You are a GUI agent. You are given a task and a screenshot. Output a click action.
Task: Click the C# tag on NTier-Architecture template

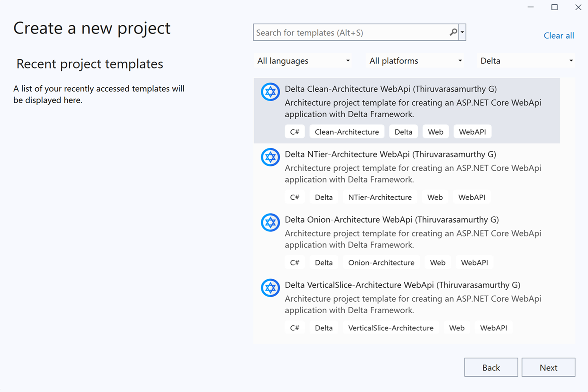(295, 197)
